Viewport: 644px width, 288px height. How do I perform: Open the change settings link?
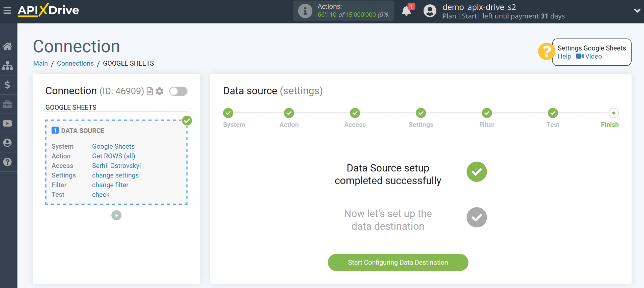115,175
